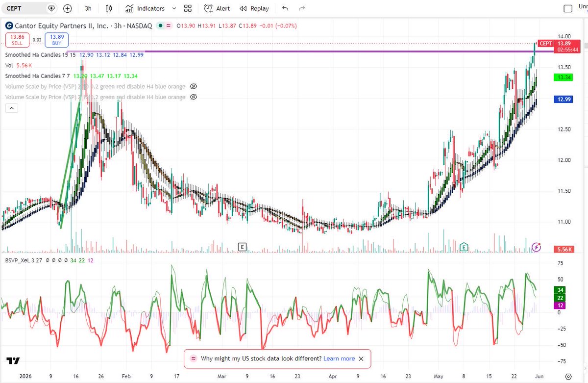The height and width of the screenshot is (383, 588).
Task: Select Smoothed Ha Candles 15 15 legend
Action: click(x=40, y=54)
